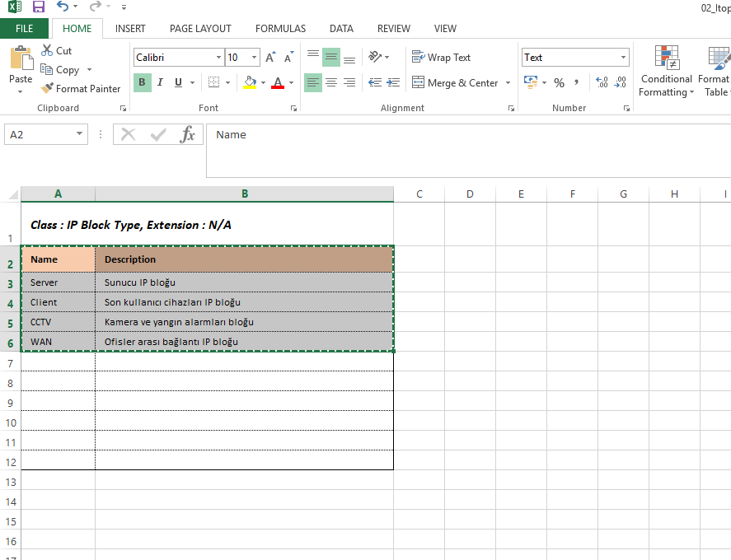This screenshot has width=731, height=560.
Task: Select cell B3 containing Sunucu IP bloğu
Action: tap(244, 282)
